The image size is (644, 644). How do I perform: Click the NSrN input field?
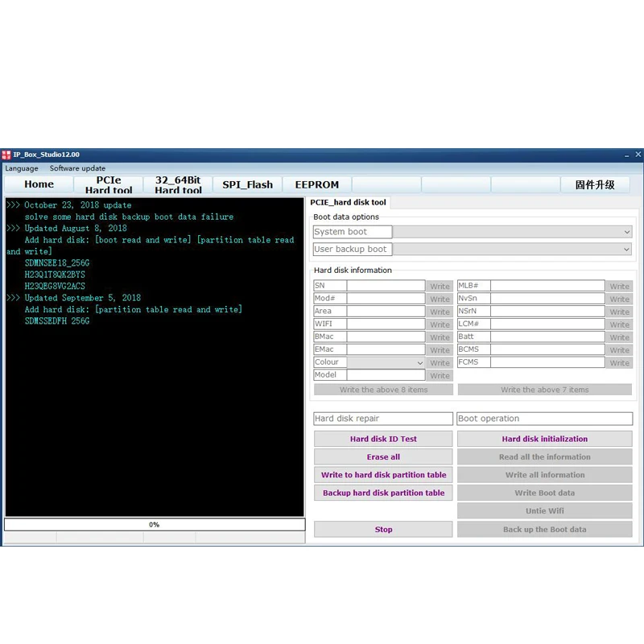click(547, 312)
